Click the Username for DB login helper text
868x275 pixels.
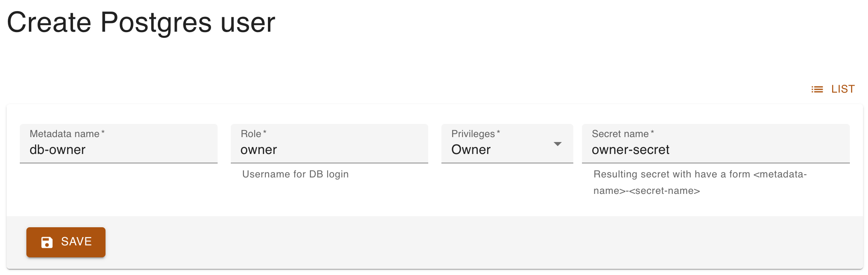point(295,174)
